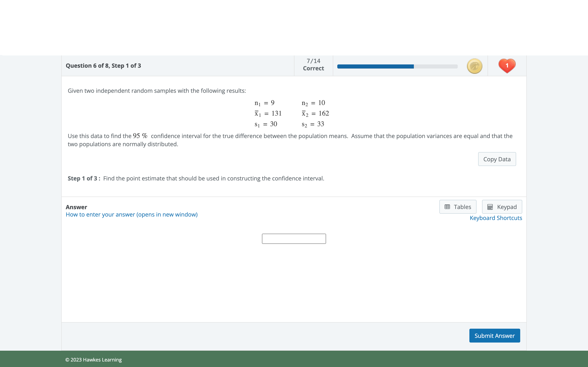Click the gold coin icon
This screenshot has height=367, width=588.
pyautogui.click(x=474, y=66)
